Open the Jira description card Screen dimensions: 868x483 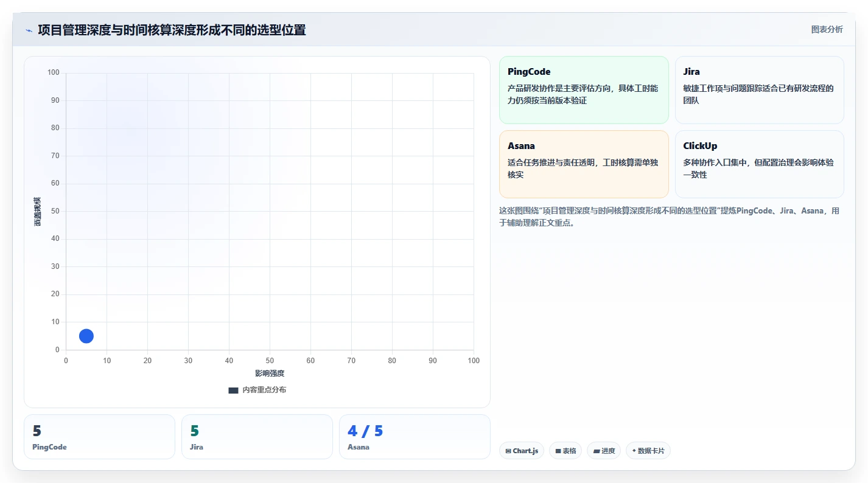759,90
